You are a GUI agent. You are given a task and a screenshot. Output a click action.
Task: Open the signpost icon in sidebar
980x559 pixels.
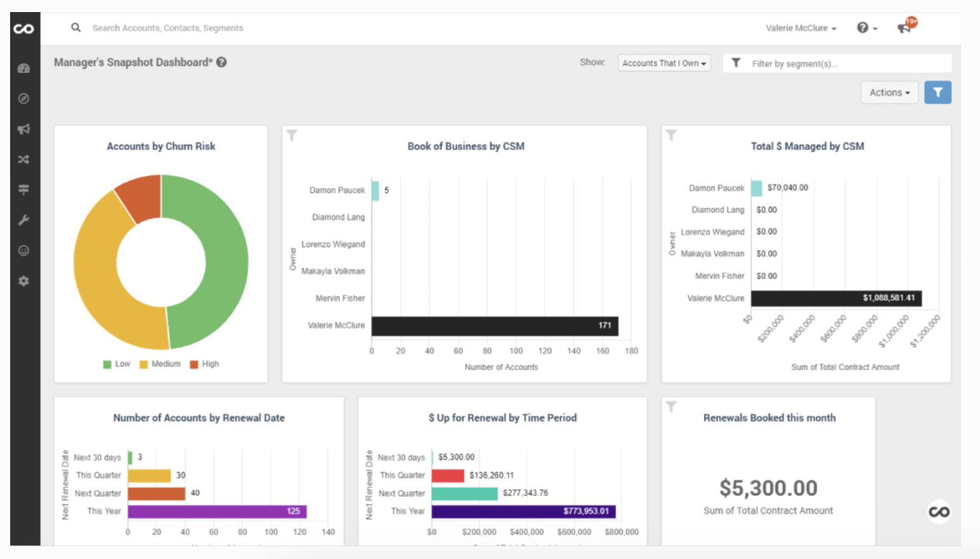[x=24, y=189]
